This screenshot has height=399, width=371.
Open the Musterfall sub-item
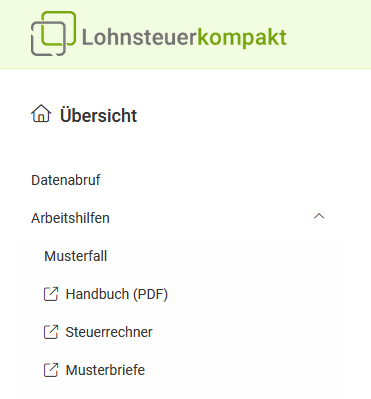[x=76, y=256]
